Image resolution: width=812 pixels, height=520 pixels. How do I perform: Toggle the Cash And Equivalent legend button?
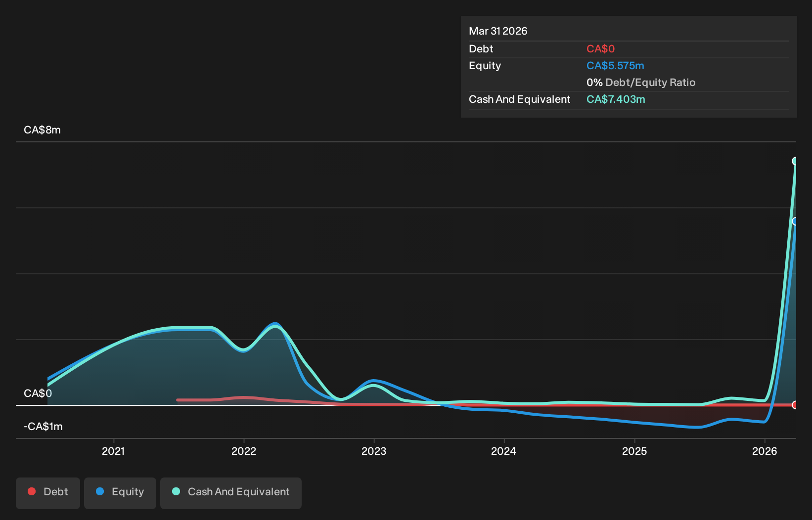[x=231, y=493]
